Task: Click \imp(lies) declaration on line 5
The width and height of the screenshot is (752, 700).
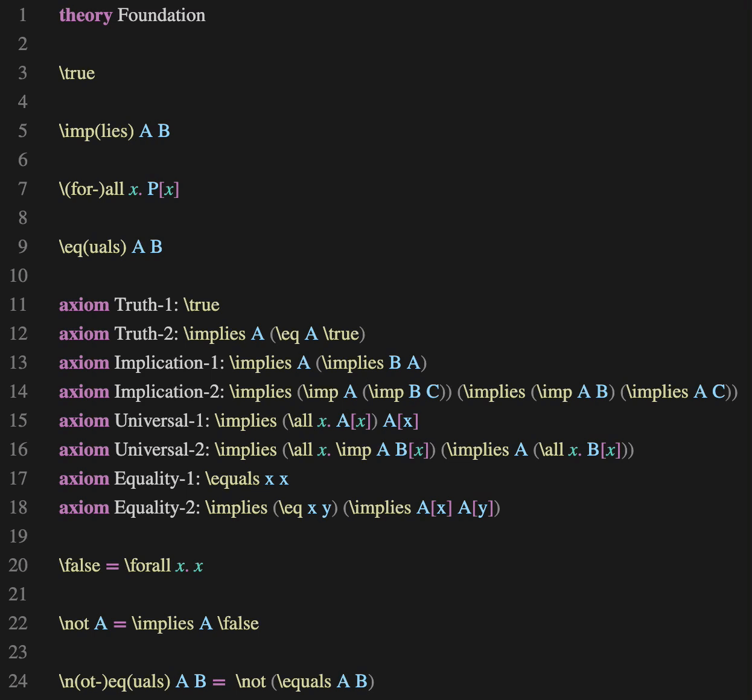Action: [x=97, y=131]
